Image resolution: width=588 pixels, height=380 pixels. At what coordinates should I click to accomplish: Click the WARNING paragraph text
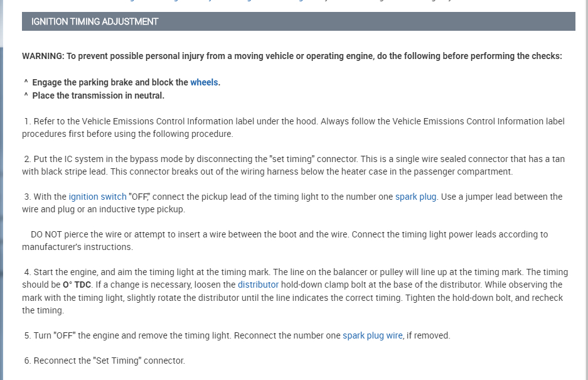point(292,56)
